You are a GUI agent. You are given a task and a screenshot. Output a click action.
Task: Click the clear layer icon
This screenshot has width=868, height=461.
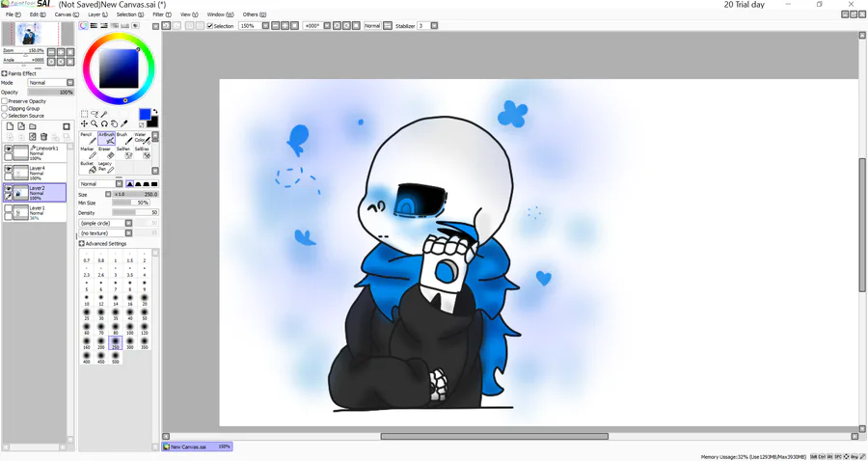click(x=33, y=137)
